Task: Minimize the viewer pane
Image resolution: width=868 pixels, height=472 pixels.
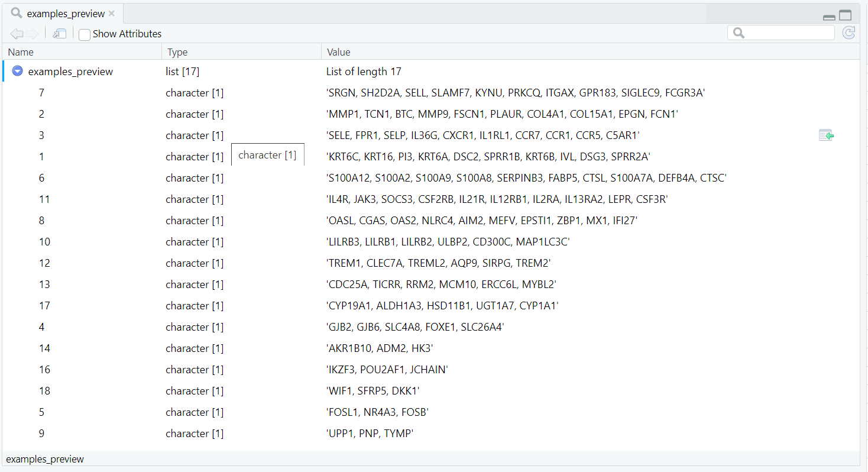Action: click(829, 17)
